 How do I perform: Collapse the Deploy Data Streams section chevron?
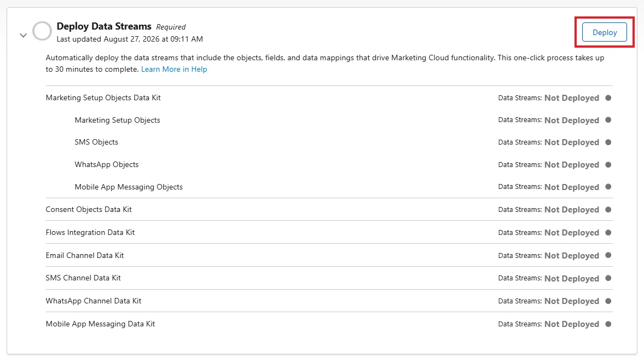[x=24, y=36]
